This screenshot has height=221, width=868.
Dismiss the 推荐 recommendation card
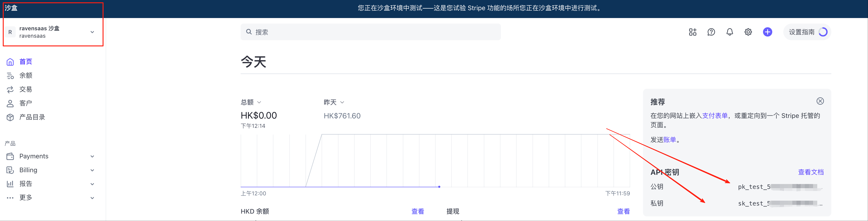click(x=820, y=101)
